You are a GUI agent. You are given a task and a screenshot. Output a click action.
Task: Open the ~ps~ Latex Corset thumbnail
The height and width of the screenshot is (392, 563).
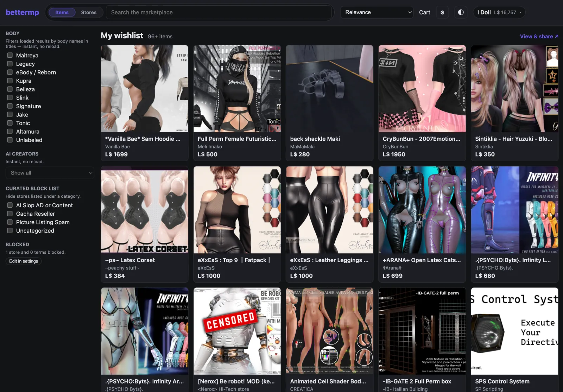click(145, 210)
